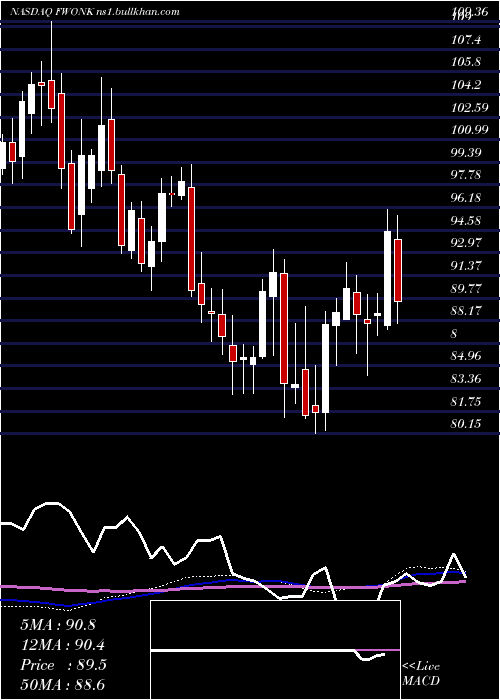Select the 83.36 price axis label

point(467,379)
